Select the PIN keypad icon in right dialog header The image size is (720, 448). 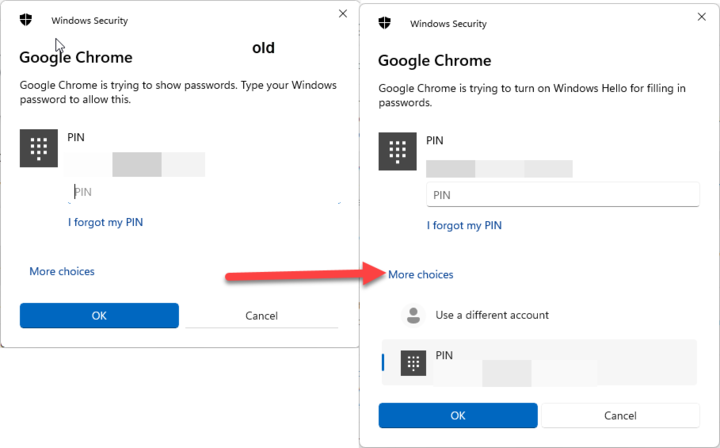click(x=397, y=151)
